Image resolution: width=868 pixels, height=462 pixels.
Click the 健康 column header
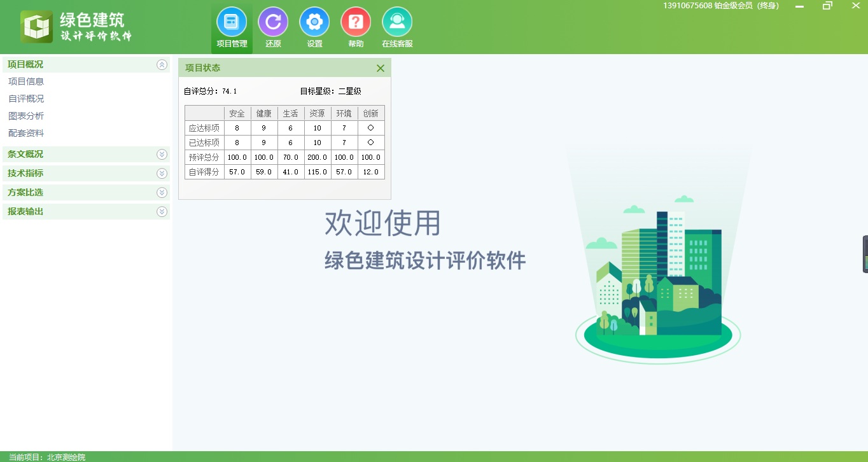click(264, 113)
